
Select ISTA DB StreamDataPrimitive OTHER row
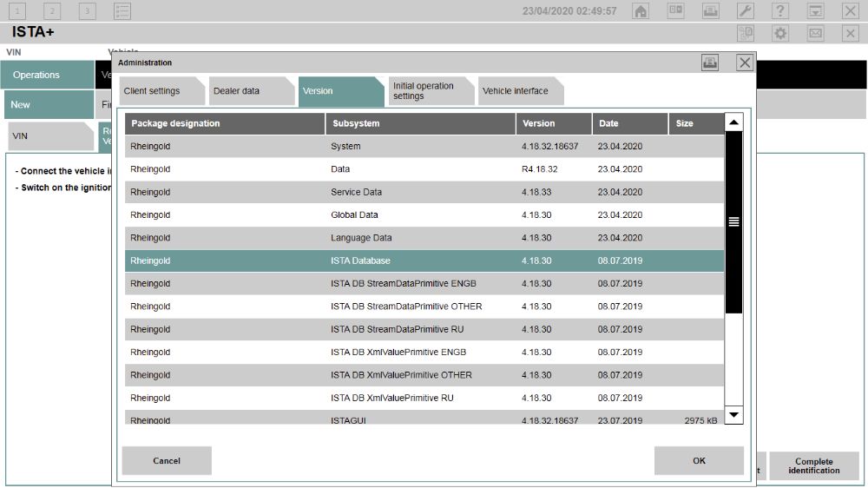[x=424, y=307]
